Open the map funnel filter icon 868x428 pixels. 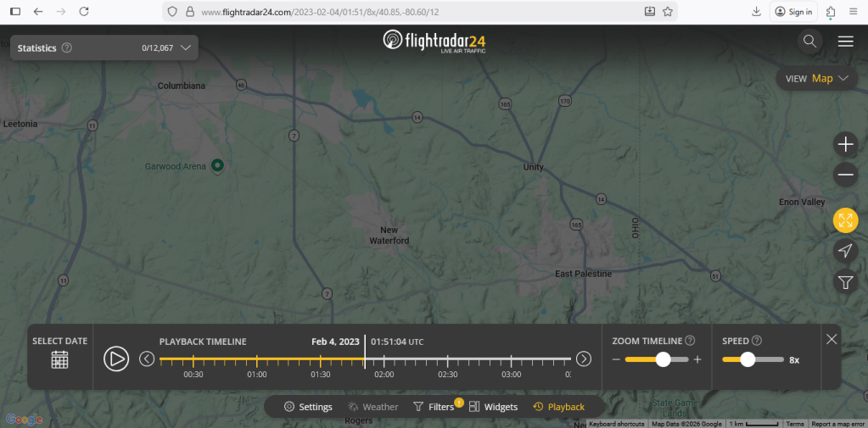click(845, 281)
